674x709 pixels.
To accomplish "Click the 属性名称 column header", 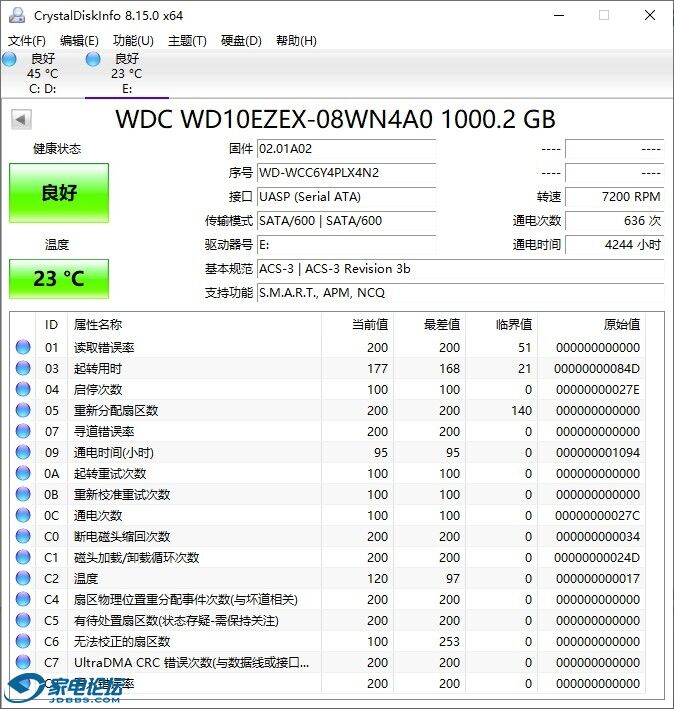I will 195,324.
